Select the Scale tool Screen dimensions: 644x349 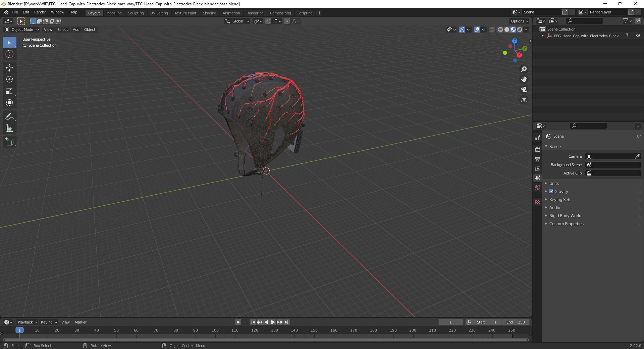[x=9, y=91]
